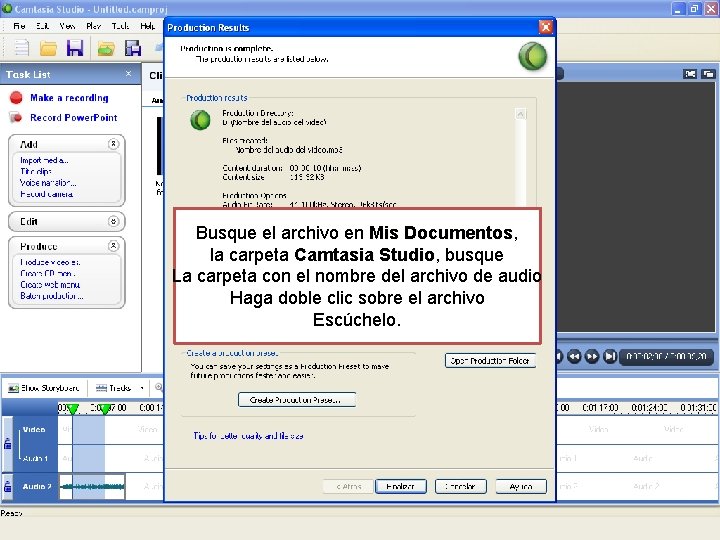Collapse the Produce section
Screen dimensions: 720x540
click(113, 246)
